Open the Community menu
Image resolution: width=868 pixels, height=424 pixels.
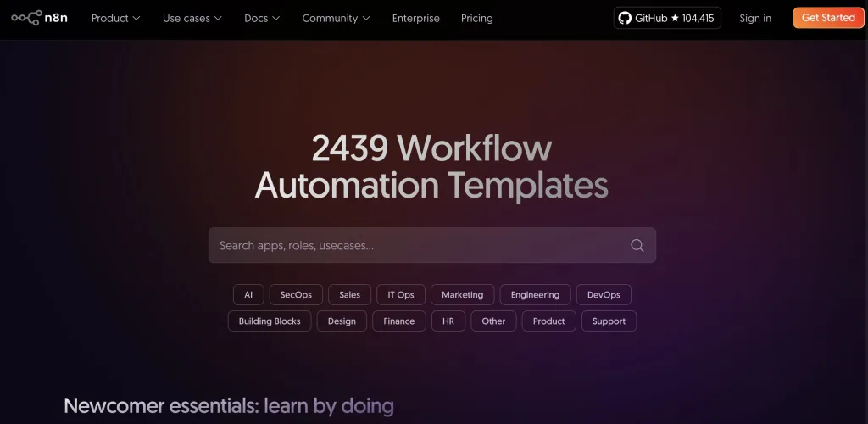(x=336, y=19)
